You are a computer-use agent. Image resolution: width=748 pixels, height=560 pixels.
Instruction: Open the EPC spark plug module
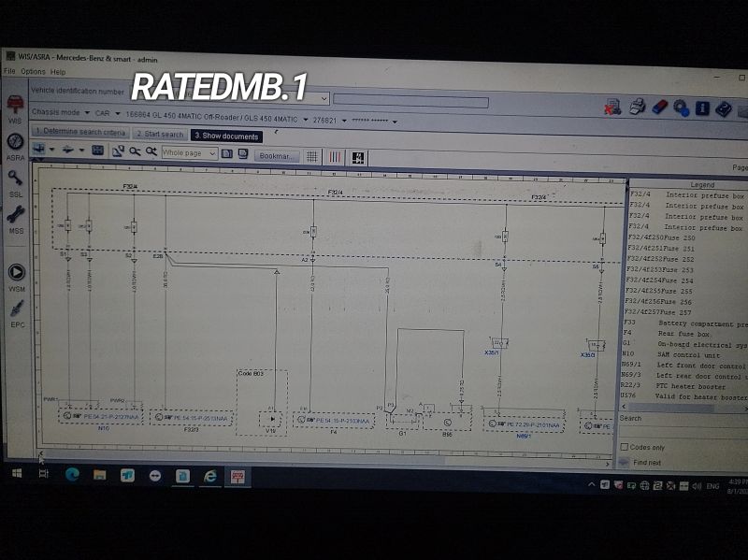point(17,314)
